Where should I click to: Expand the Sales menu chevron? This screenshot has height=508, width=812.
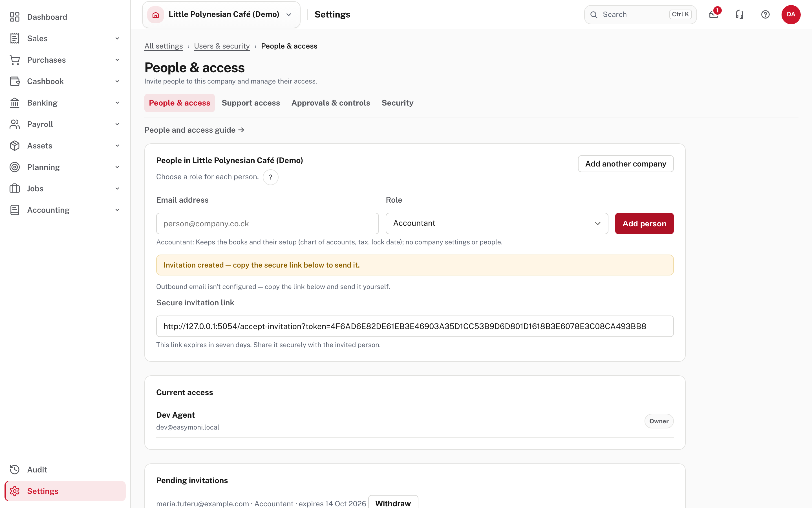pos(118,38)
